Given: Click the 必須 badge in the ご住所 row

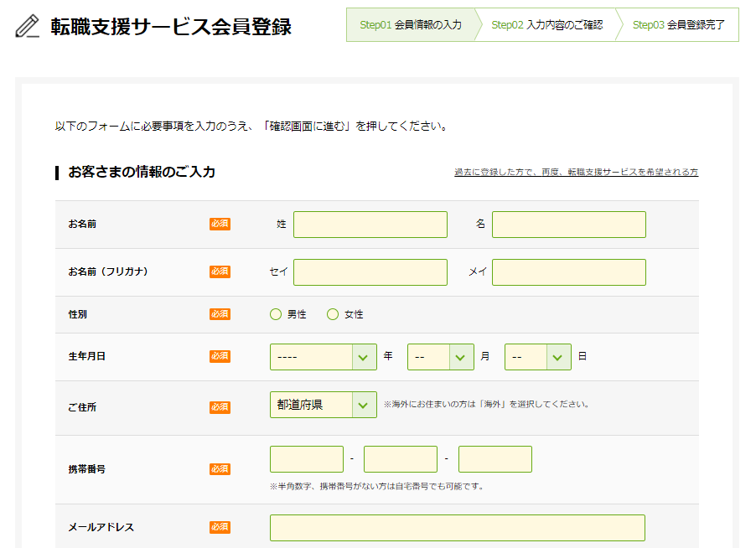Looking at the screenshot, I should 220,407.
